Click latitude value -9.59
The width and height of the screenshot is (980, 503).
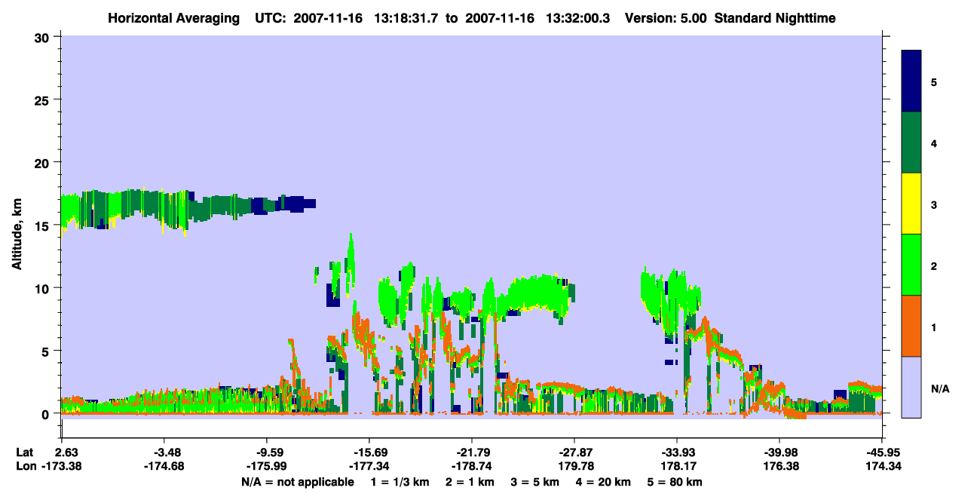266,452
